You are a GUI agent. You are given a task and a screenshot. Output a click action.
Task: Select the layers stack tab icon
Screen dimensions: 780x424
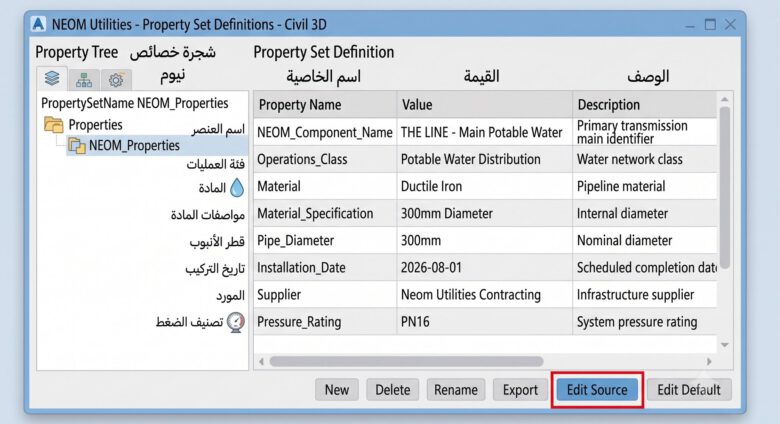pos(52,78)
